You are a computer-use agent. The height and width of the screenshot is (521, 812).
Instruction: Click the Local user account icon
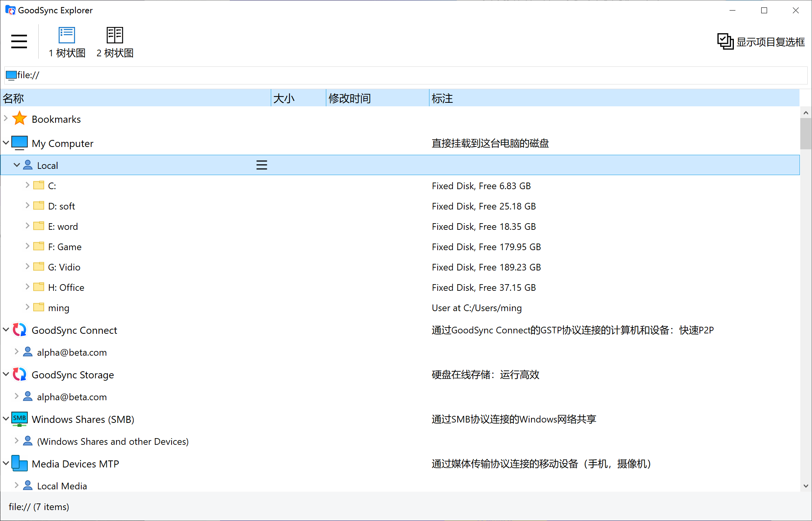tap(28, 165)
